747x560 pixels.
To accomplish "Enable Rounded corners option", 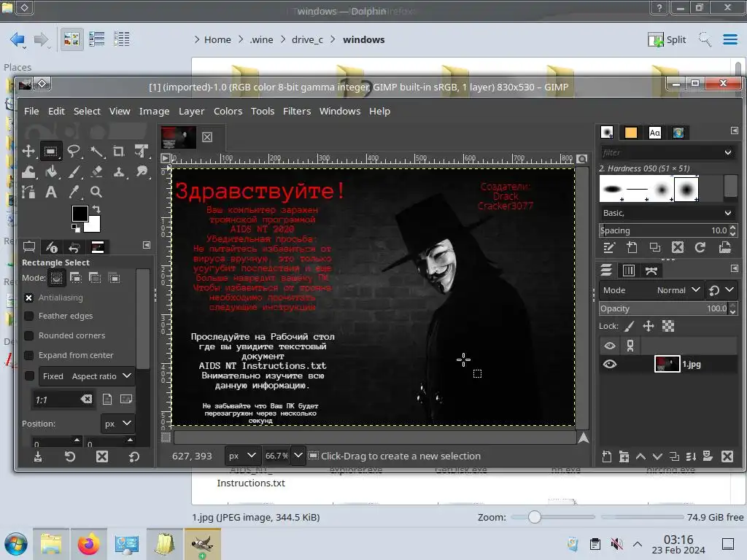I will [x=28, y=335].
